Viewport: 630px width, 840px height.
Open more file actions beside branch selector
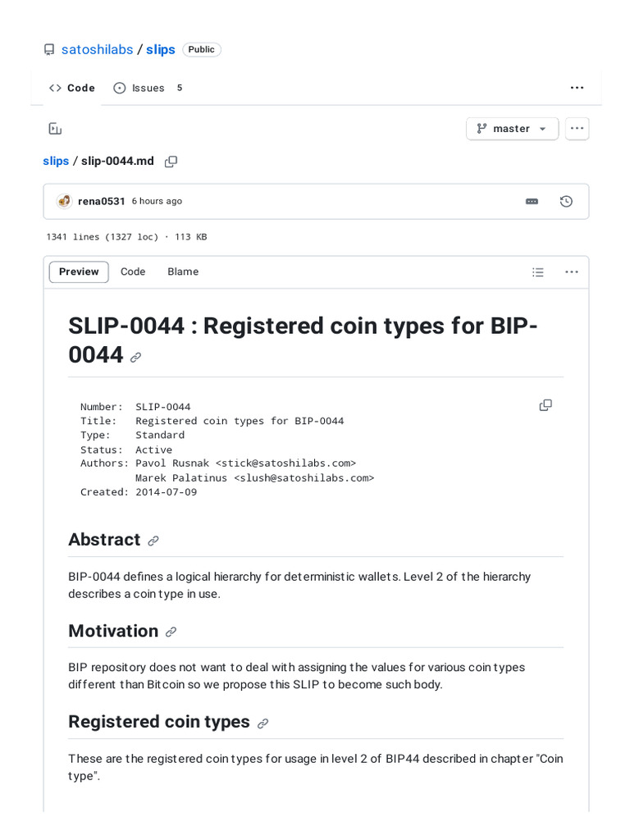point(577,129)
